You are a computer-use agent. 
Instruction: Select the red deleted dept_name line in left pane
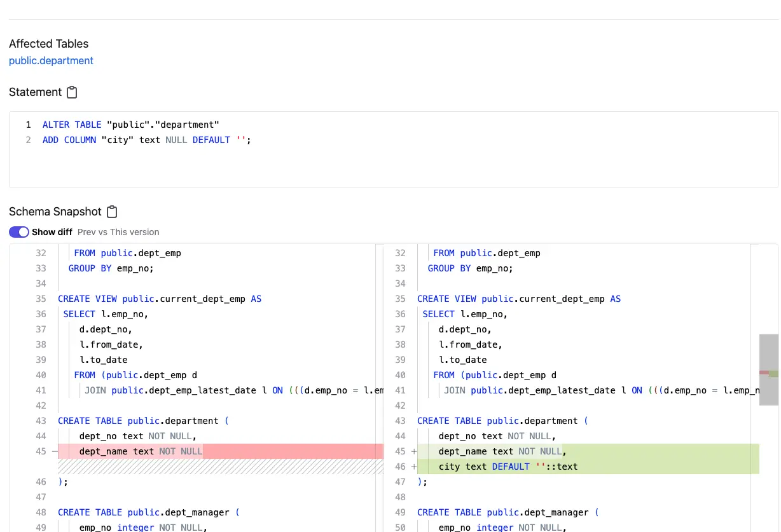pos(140,451)
